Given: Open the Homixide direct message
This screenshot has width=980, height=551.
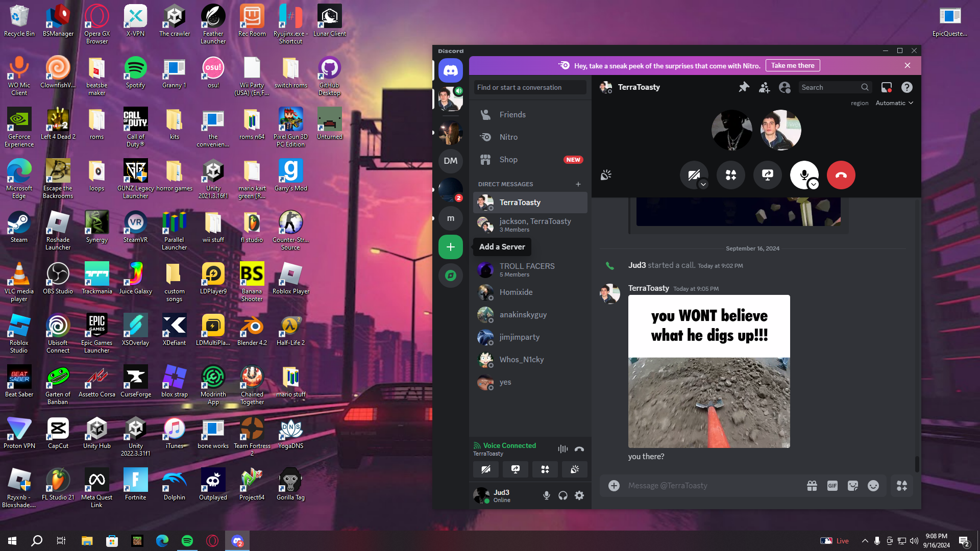Looking at the screenshot, I should pos(530,292).
